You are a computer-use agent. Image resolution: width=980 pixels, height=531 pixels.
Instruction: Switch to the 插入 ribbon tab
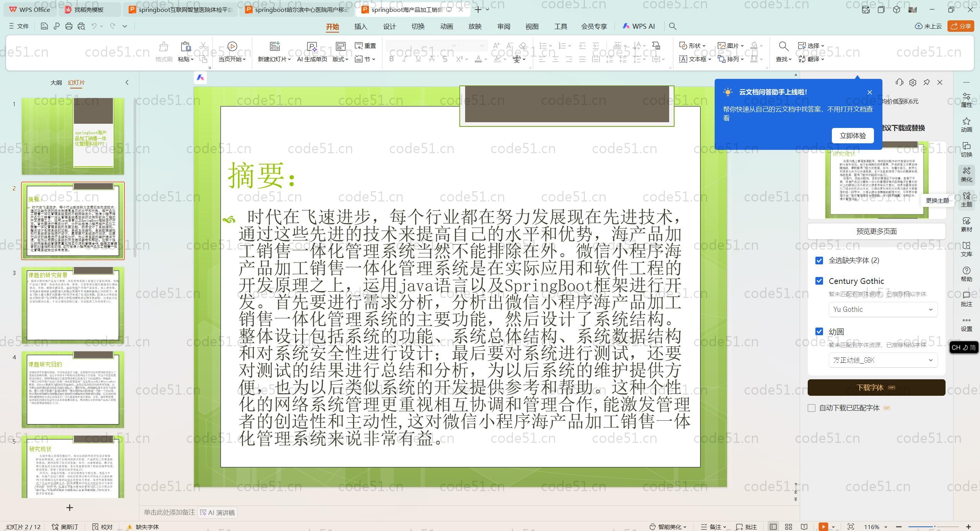coord(360,26)
